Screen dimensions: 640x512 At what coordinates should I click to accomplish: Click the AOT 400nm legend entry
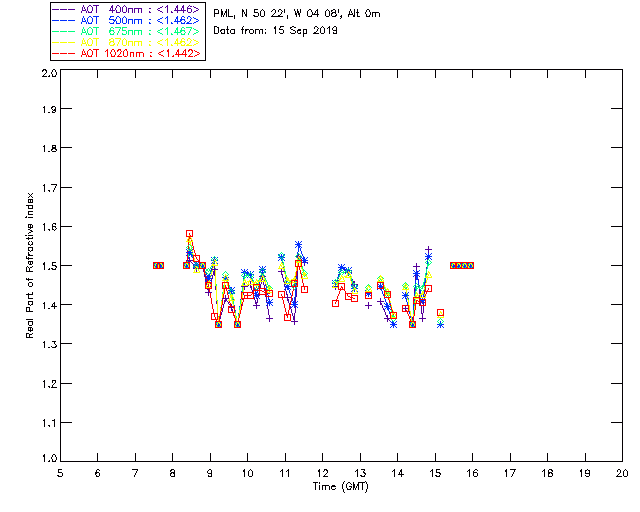(x=126, y=9)
